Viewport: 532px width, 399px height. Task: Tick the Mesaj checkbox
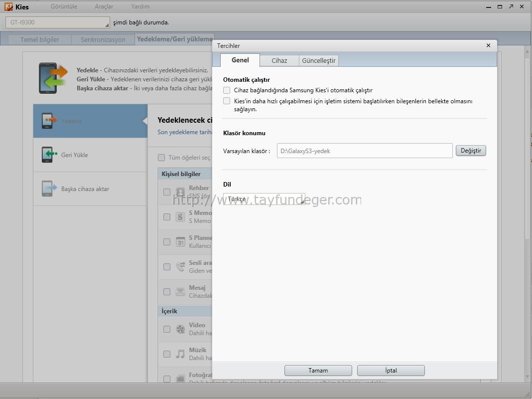167,292
